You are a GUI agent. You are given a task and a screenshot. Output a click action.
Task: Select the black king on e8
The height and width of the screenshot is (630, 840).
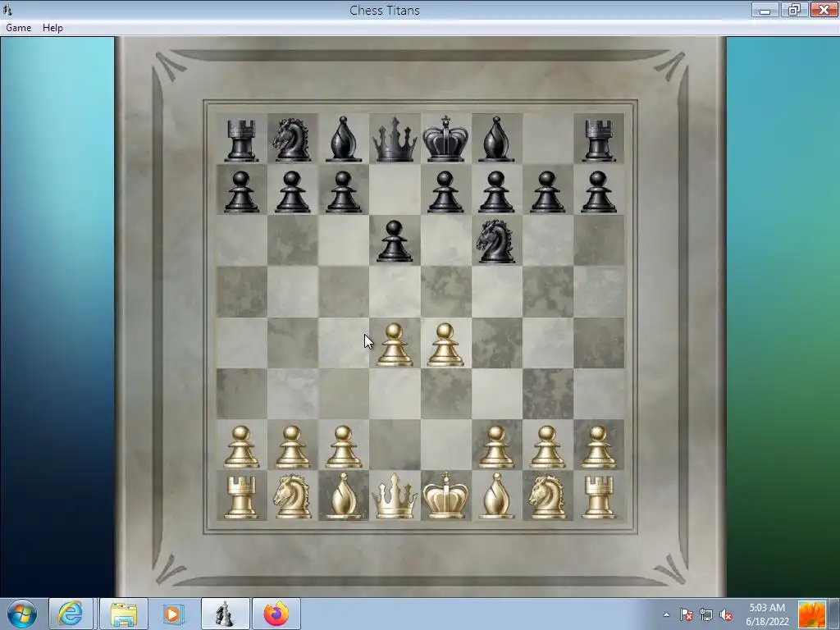(445, 138)
